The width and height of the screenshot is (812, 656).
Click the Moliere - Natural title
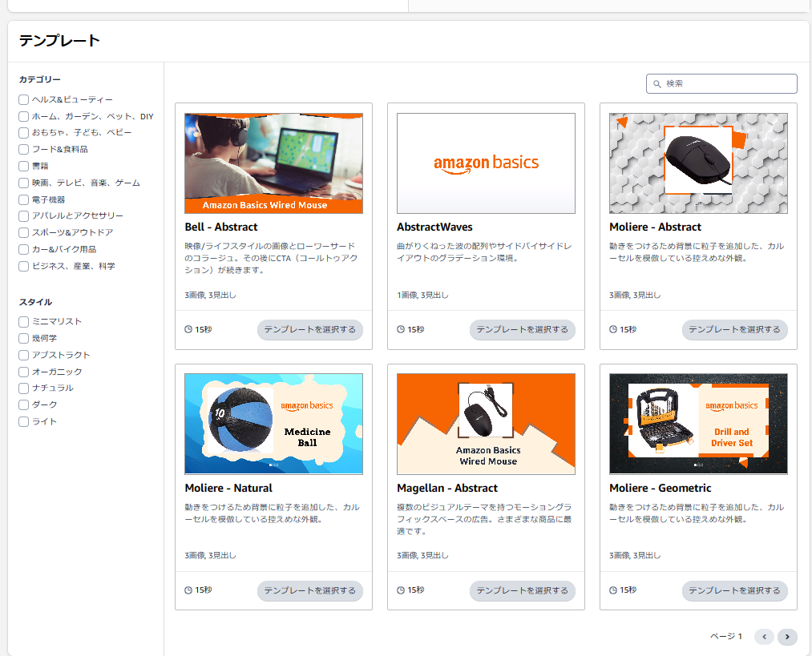pyautogui.click(x=228, y=488)
